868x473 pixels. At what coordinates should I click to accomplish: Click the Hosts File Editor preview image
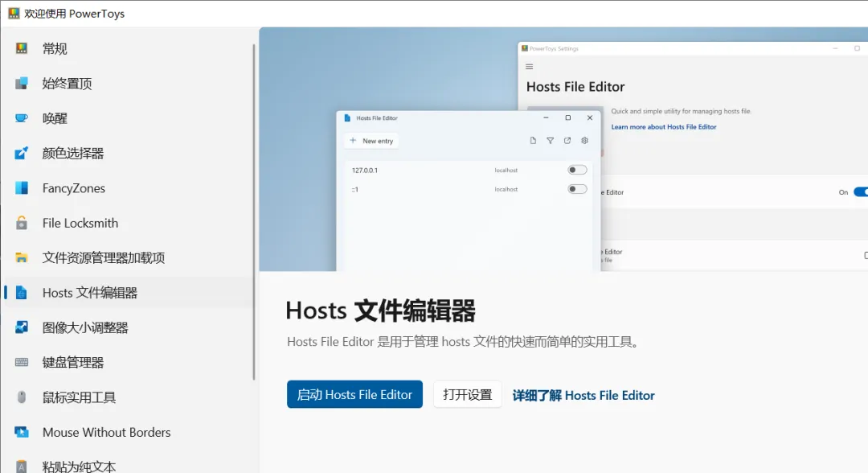tap(563, 149)
